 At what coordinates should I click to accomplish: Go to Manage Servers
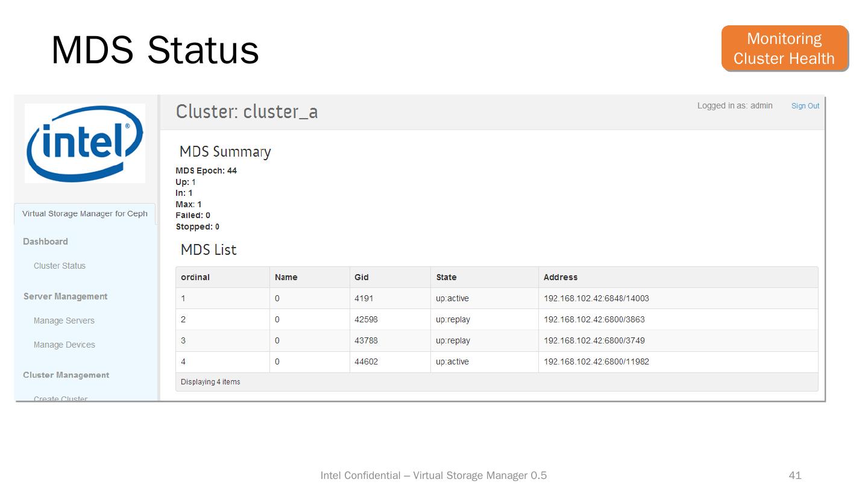64,321
